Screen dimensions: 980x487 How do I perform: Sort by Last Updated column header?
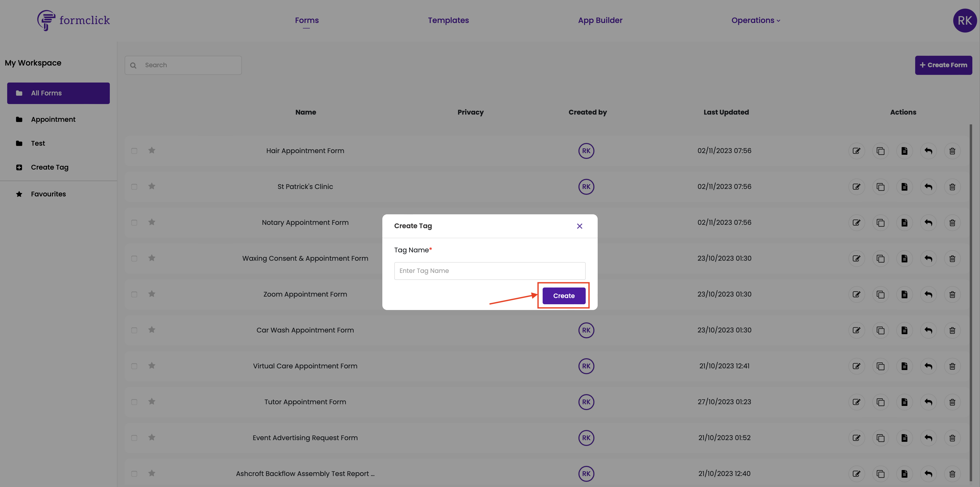tap(726, 112)
